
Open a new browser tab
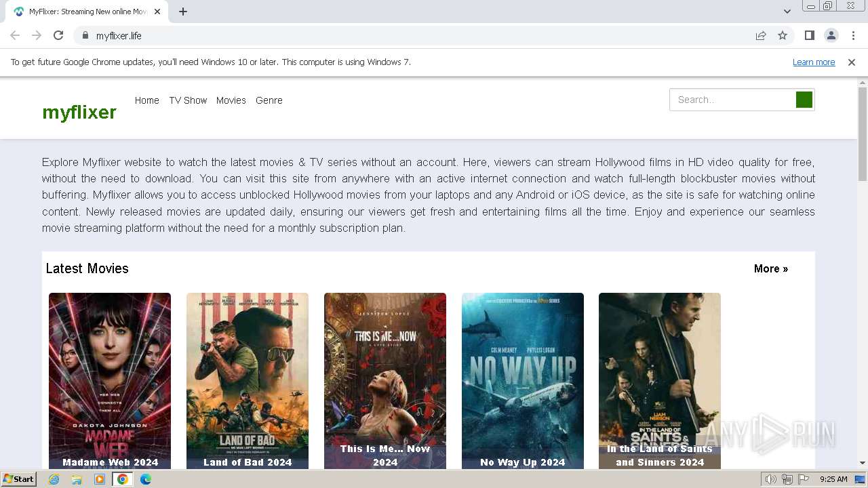pyautogui.click(x=183, y=12)
